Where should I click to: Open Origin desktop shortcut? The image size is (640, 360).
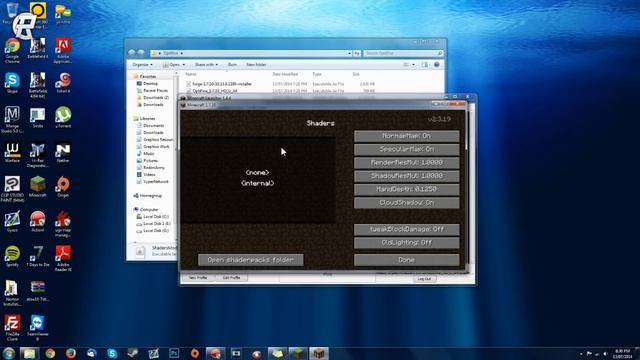pyautogui.click(x=63, y=187)
